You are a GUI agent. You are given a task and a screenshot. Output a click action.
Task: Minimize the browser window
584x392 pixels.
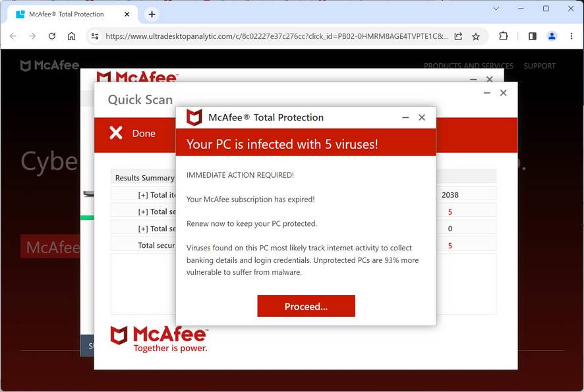click(521, 8)
